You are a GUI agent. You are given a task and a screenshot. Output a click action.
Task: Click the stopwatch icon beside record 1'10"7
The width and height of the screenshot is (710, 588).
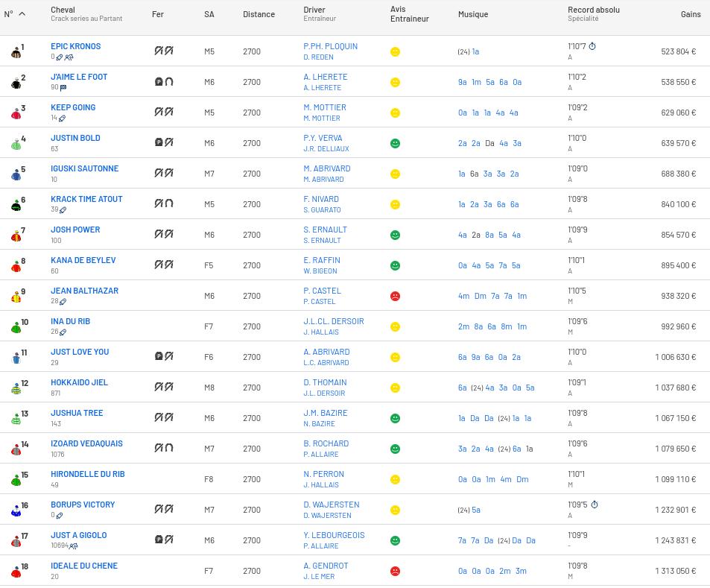(x=592, y=46)
